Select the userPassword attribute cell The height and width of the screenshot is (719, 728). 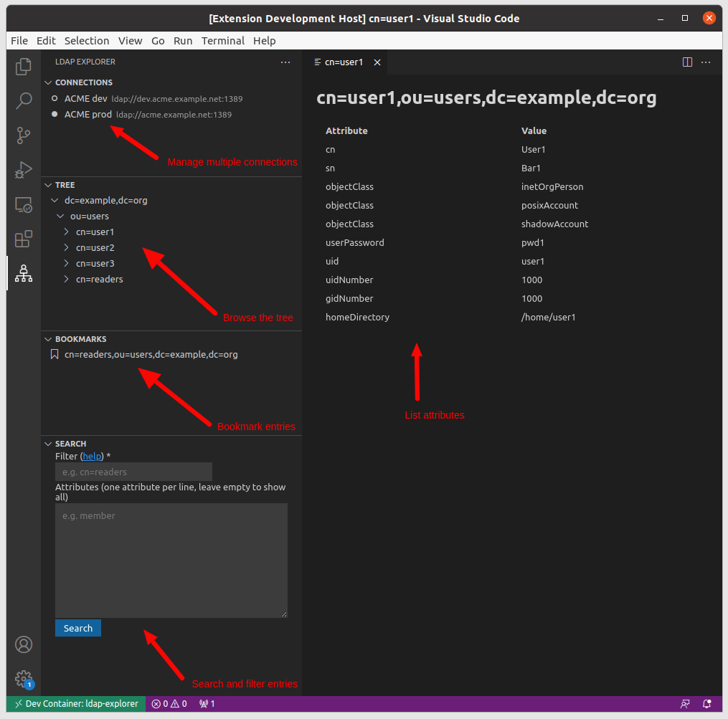[355, 243]
